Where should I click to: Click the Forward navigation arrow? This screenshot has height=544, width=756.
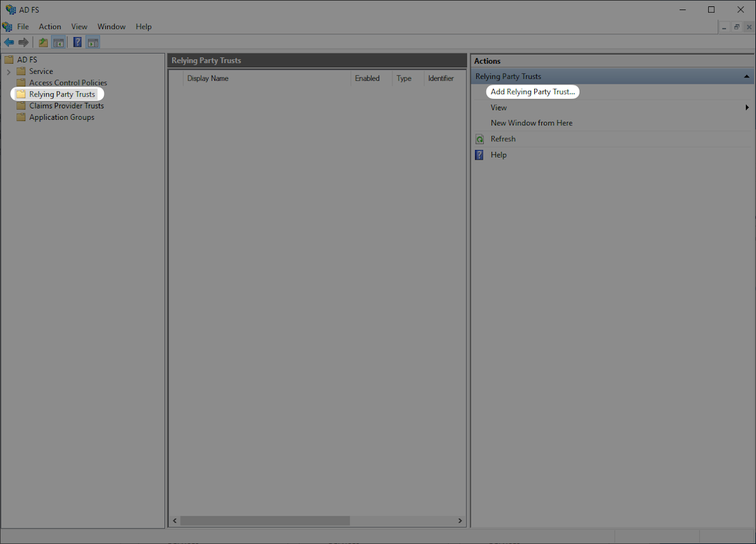tap(24, 42)
